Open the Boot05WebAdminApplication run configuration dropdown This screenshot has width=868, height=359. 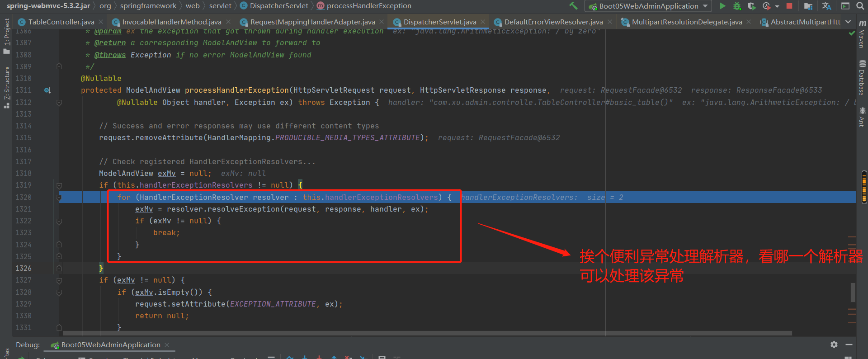pos(648,6)
